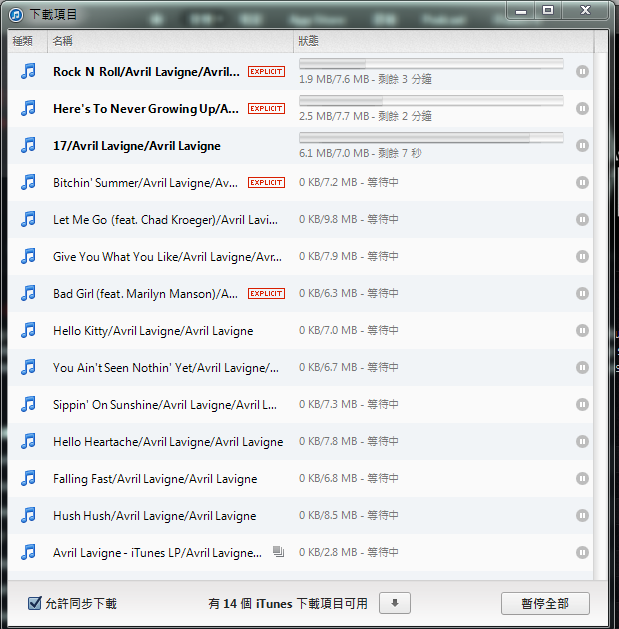
Task: Pause the Hush Hush download
Action: 582,515
